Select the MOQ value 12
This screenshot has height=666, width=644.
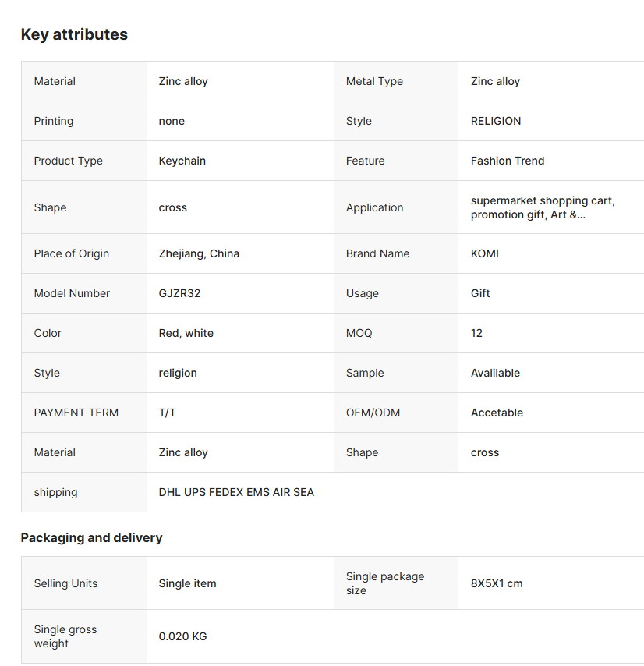(x=476, y=334)
